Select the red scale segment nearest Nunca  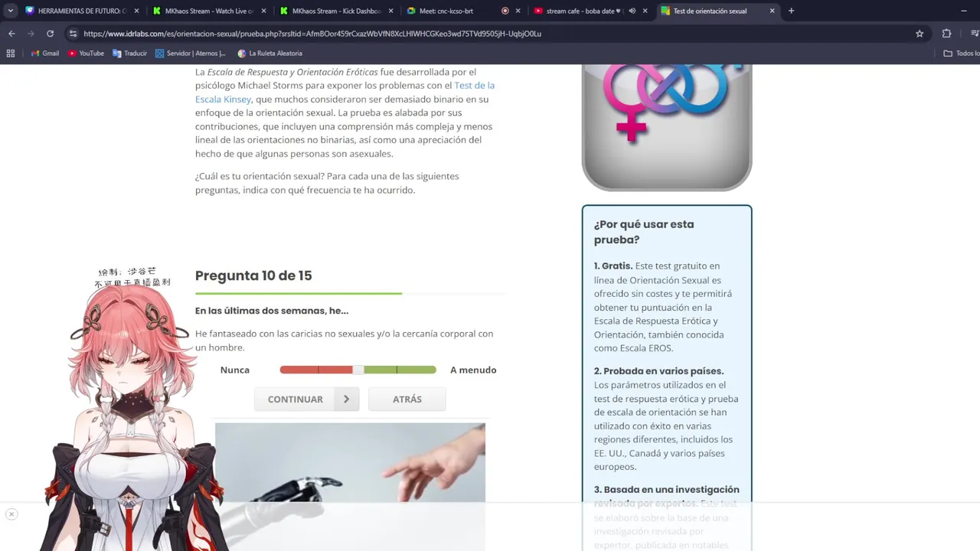pyautogui.click(x=299, y=370)
